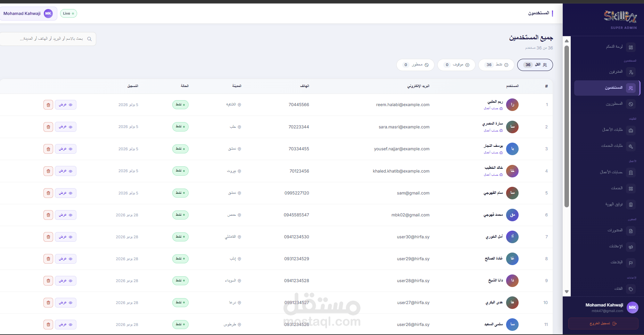Click the email khaled.khatib@example.com
The height and width of the screenshot is (335, 644).
[401, 171]
